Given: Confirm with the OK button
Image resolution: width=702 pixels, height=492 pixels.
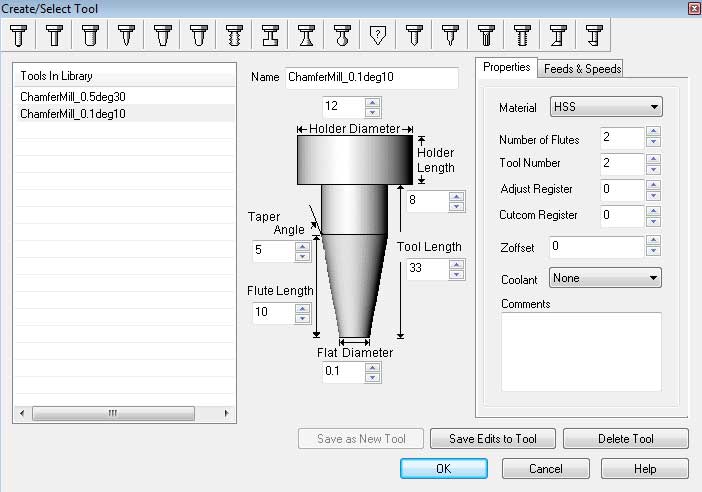Looking at the screenshot, I should [x=444, y=469].
